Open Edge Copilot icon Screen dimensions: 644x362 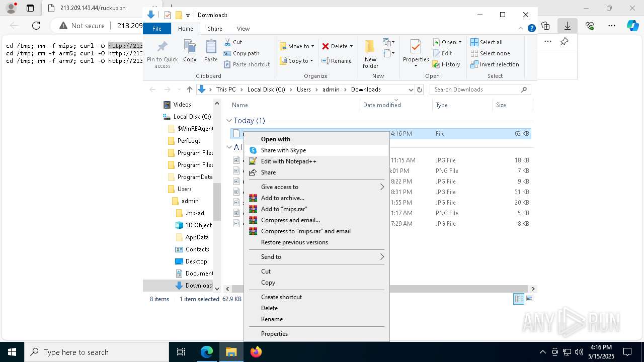632,26
